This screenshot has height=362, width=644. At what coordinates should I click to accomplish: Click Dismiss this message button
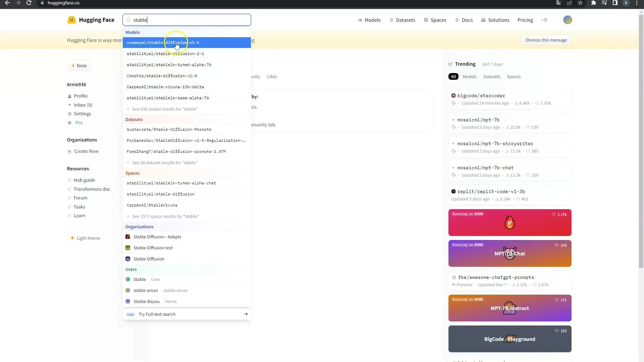(x=546, y=39)
